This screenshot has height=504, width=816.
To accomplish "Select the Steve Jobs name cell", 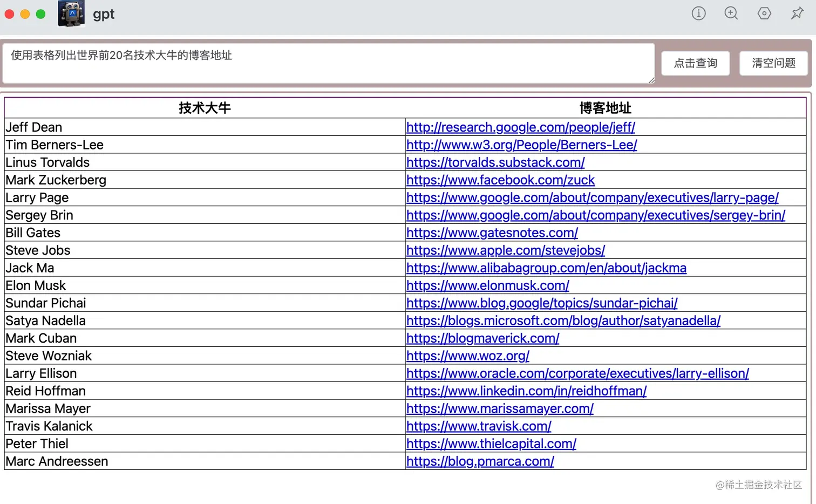I will point(205,250).
